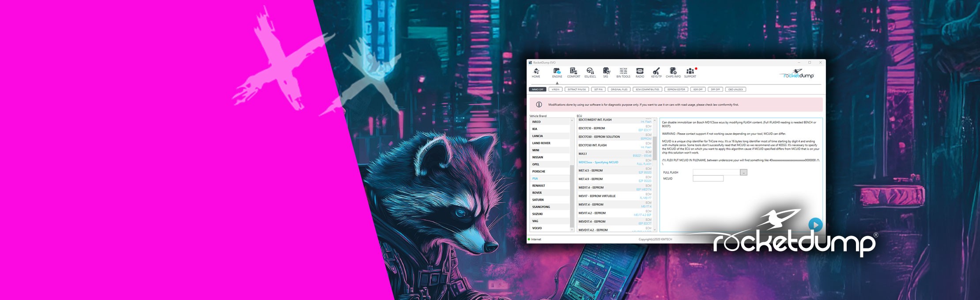Screen dimensions: 980x300
Task: Choose MEV17.4 - EEPROM entry
Action: (x=615, y=205)
